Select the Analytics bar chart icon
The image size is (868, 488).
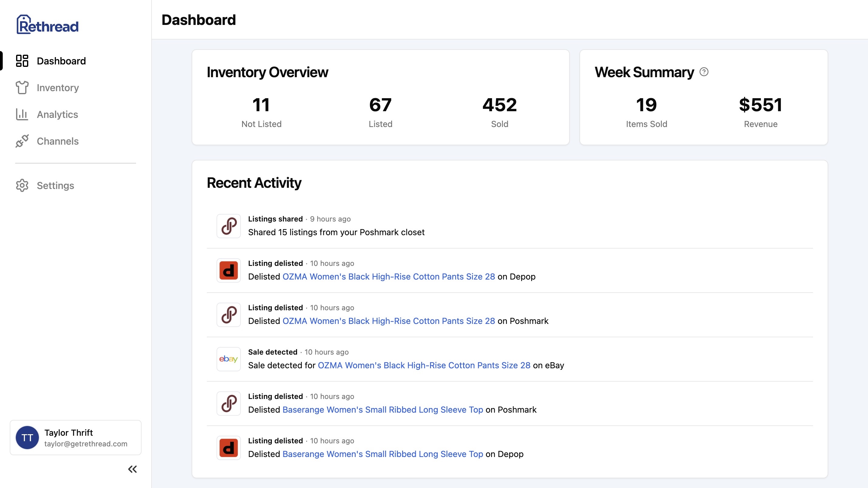[x=22, y=114]
